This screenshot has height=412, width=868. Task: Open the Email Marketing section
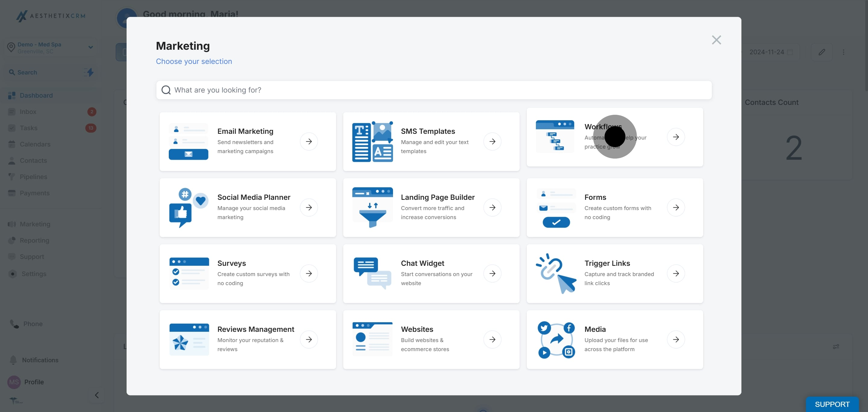(x=245, y=141)
